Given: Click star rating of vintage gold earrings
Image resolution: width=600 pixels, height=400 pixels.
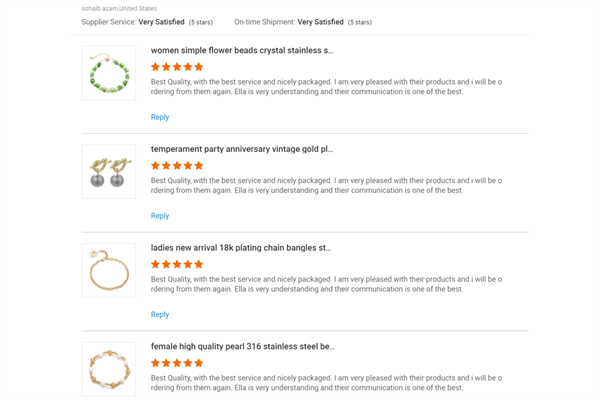Looking at the screenshot, I should (x=177, y=166).
